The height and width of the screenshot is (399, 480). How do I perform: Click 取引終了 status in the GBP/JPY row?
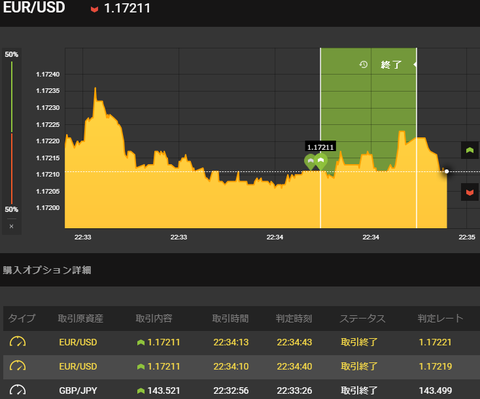point(359,390)
